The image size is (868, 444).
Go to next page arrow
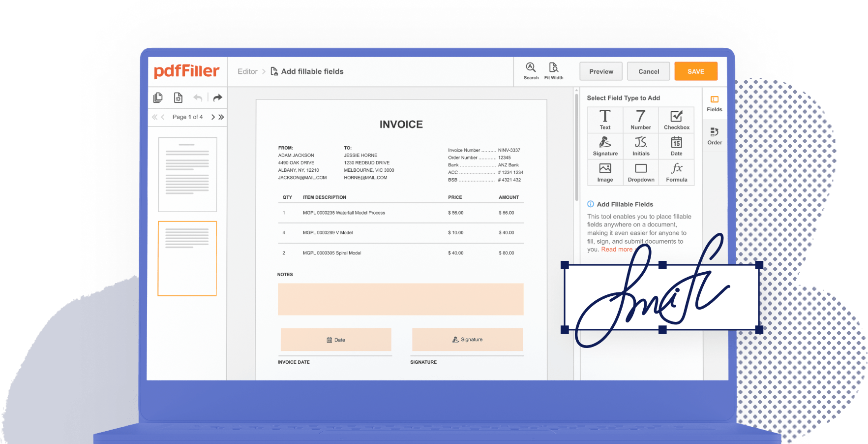[x=212, y=117]
